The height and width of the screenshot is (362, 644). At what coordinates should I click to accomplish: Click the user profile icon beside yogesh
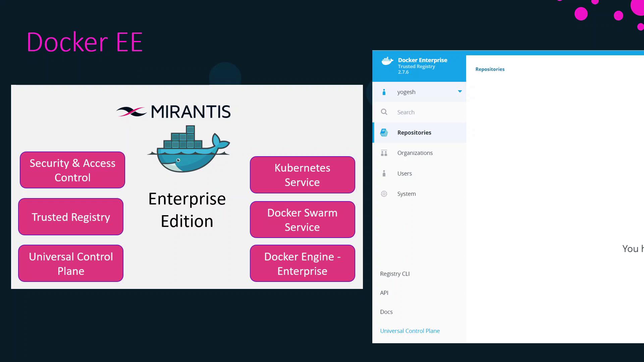click(384, 92)
